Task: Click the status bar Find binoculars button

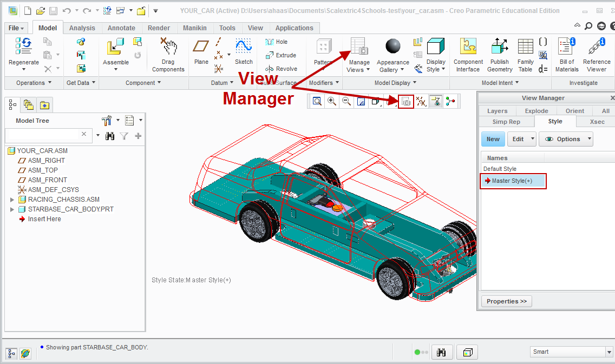Action: (x=442, y=352)
